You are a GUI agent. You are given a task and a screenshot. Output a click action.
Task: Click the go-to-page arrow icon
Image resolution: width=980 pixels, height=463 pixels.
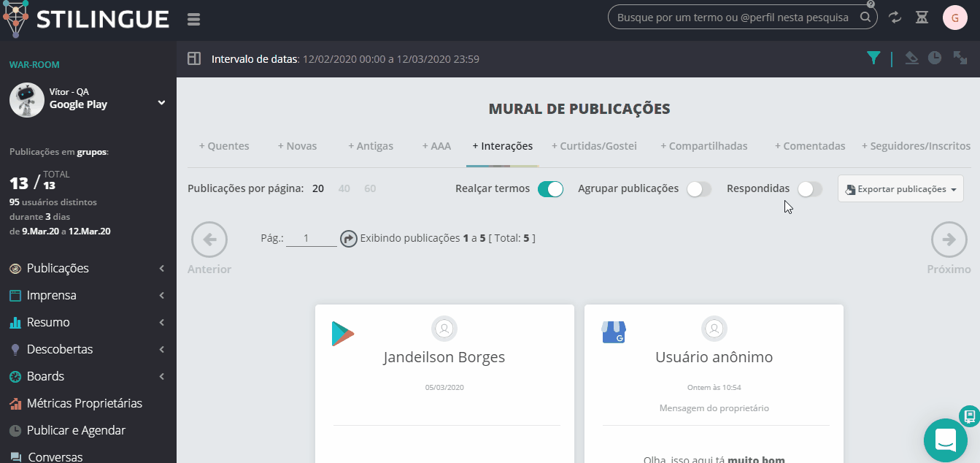(x=349, y=238)
